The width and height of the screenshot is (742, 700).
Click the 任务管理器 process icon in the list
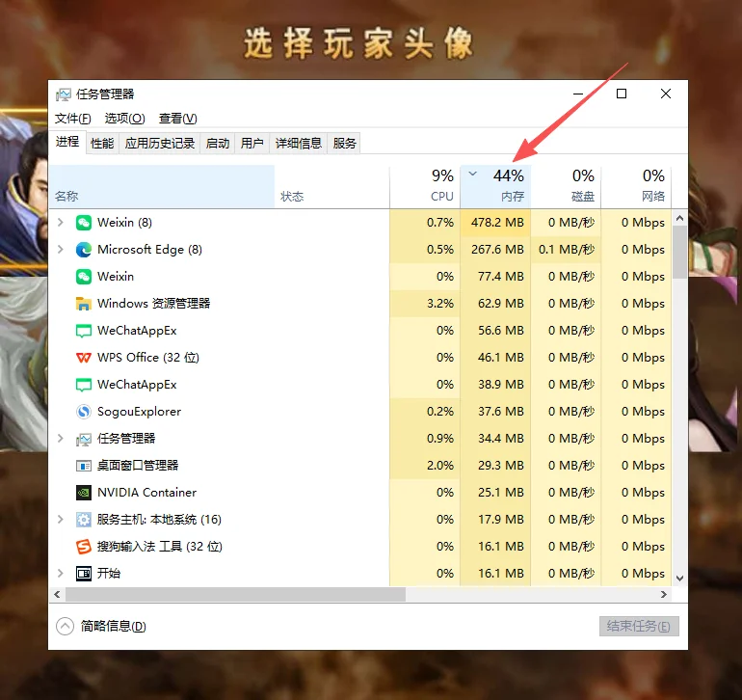point(84,439)
